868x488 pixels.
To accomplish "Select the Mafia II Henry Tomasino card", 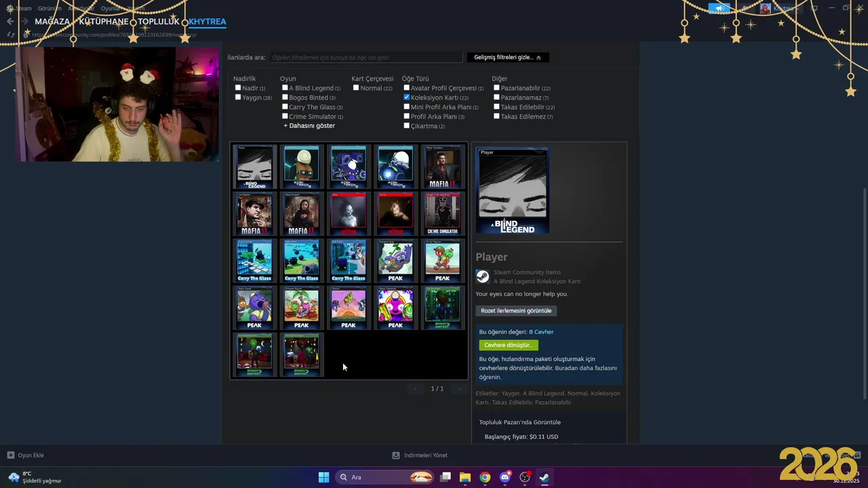I will 442,167.
